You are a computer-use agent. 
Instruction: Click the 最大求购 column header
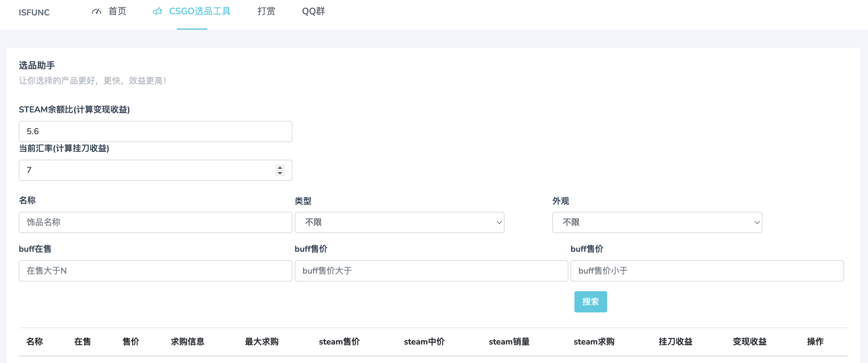(x=261, y=341)
